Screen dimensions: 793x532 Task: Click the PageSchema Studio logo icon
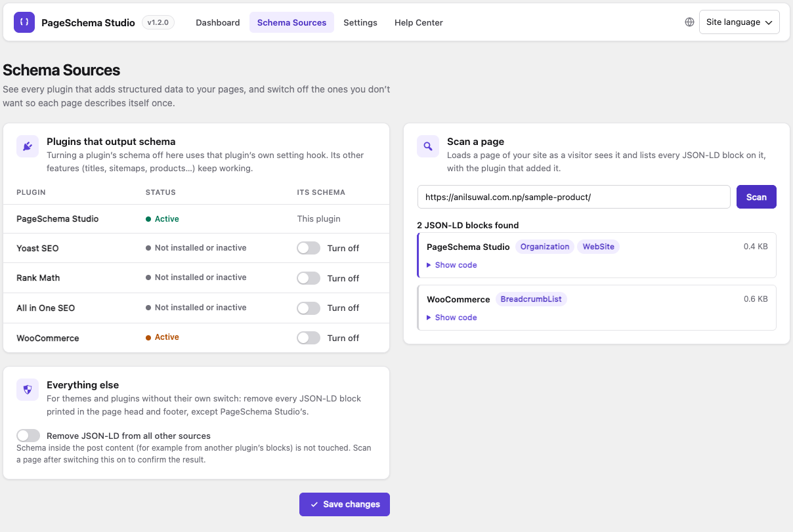tap(24, 22)
